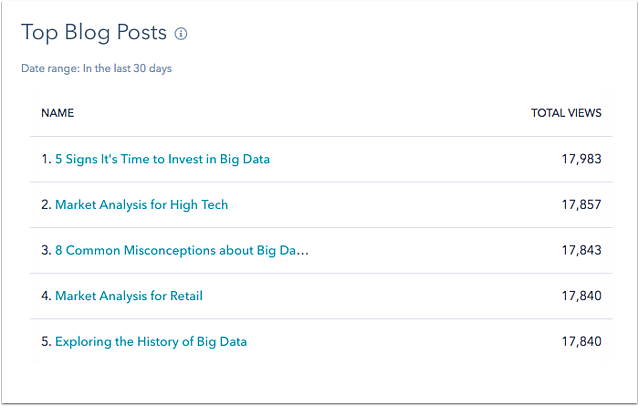Viewport: 639px width, 406px height.
Task: Open Exploring the History of Big Data post
Action: (x=151, y=342)
